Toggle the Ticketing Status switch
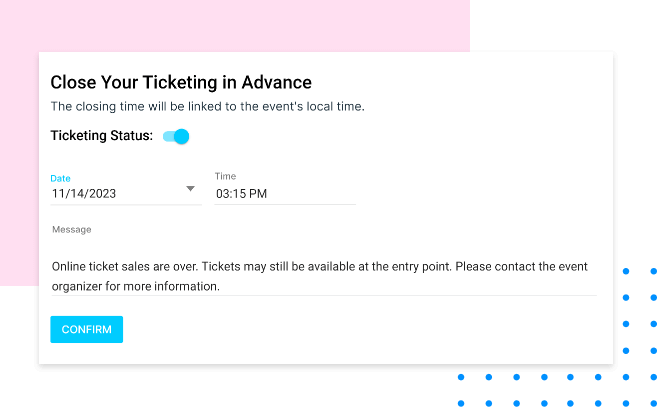Image resolution: width=657 pixels, height=407 pixels. pos(176,136)
